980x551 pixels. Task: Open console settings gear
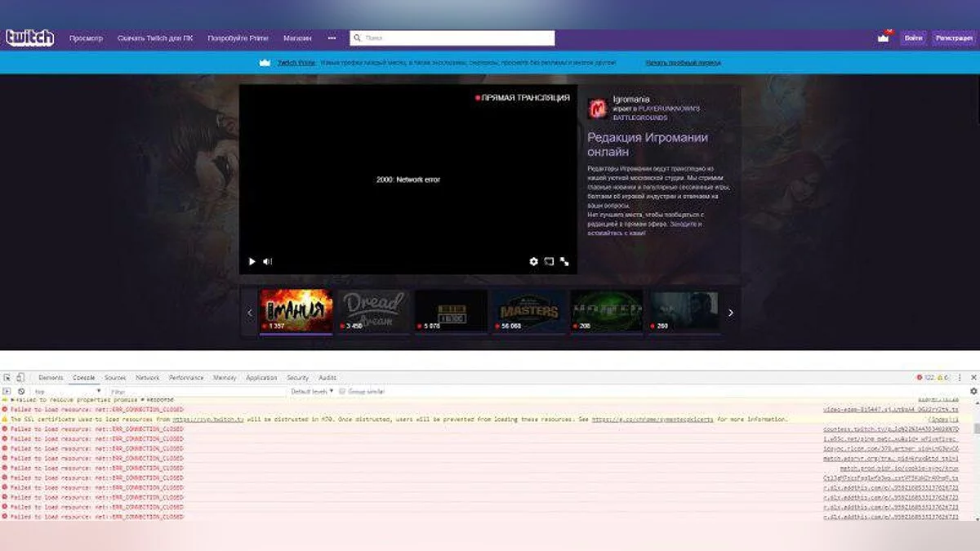pos(973,392)
